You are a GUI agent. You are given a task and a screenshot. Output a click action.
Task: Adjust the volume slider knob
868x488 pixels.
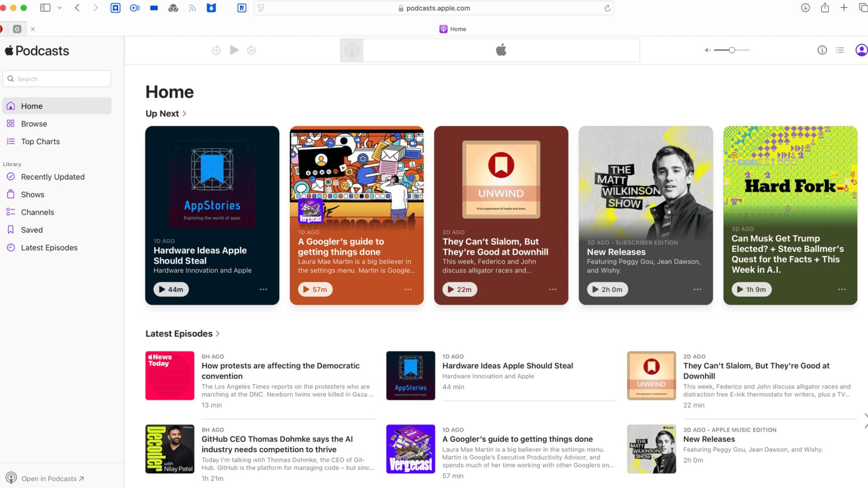point(732,50)
